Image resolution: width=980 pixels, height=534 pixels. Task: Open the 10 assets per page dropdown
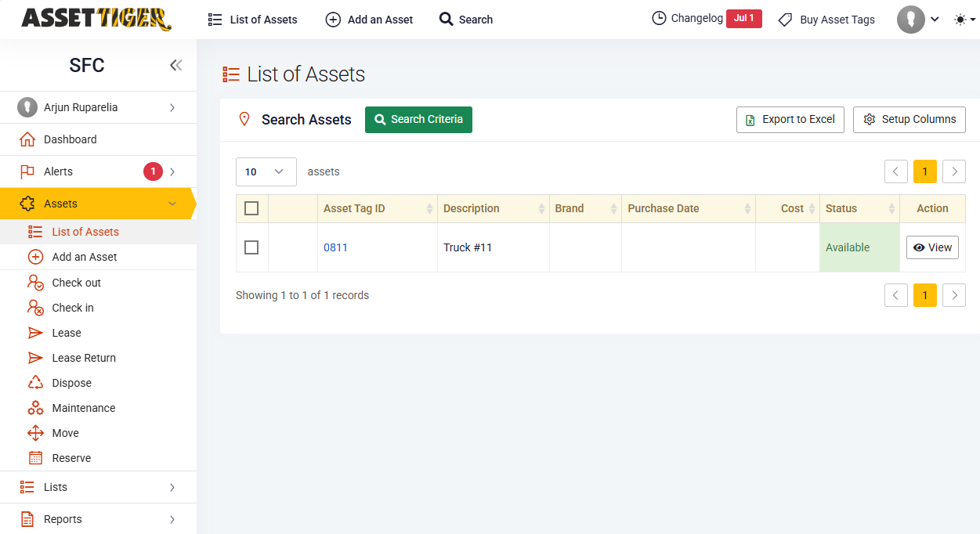pos(266,171)
